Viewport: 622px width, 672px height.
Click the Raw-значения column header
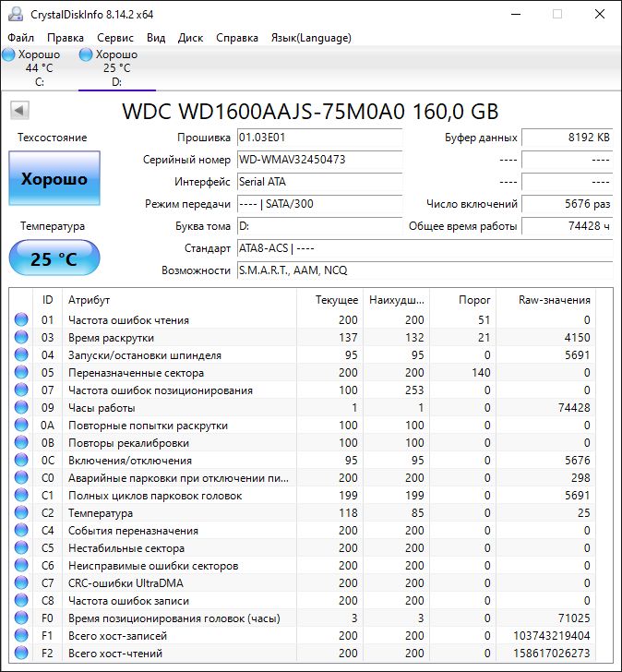point(555,300)
